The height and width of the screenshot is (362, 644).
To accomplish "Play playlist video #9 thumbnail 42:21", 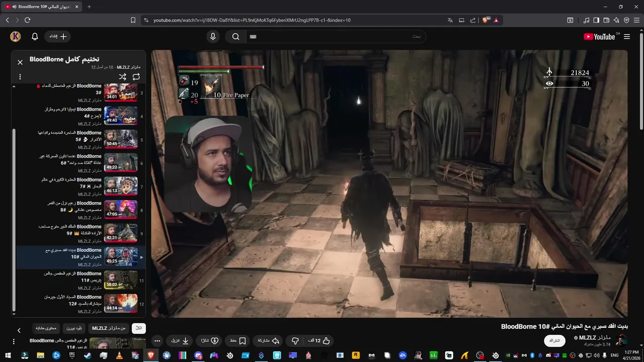I will 121,233.
